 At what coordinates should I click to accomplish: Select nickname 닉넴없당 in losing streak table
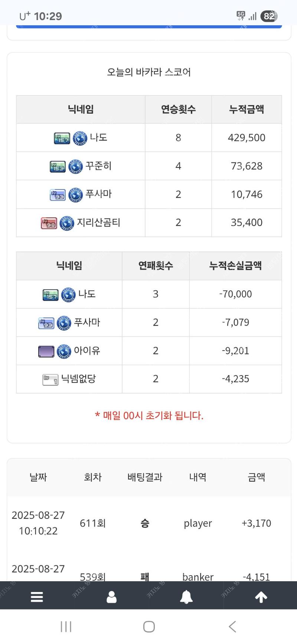78,379
